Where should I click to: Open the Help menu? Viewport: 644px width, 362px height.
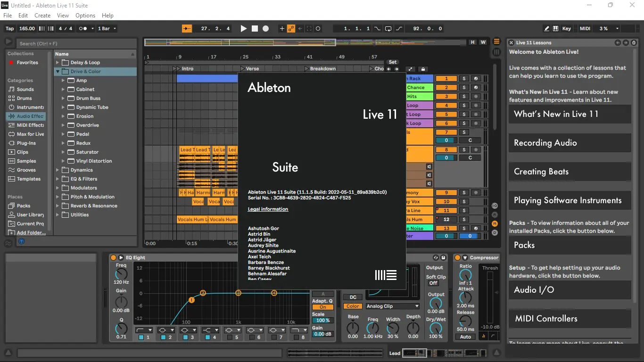(x=108, y=16)
